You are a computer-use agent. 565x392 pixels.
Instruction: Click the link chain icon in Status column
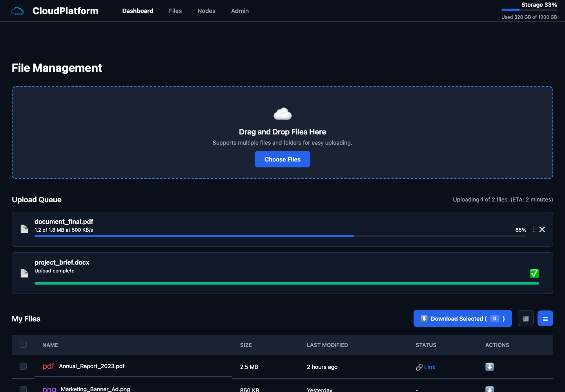pos(419,367)
